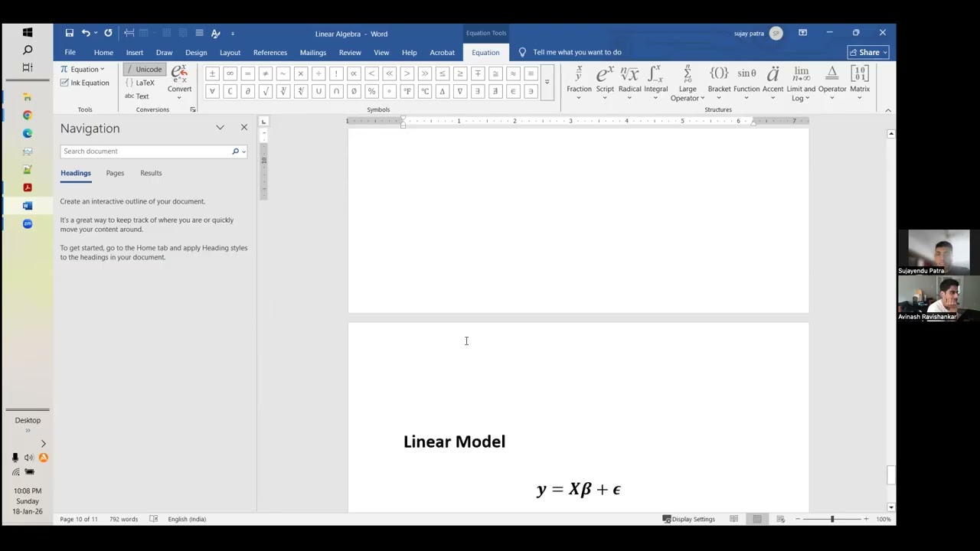980x551 pixels.
Task: Insert the degrees Celsius symbol
Action: click(x=424, y=91)
